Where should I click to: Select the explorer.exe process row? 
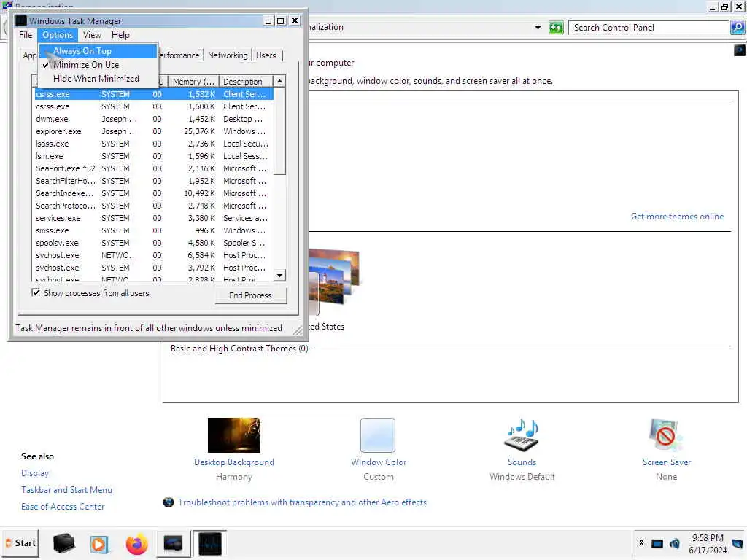click(x=153, y=131)
